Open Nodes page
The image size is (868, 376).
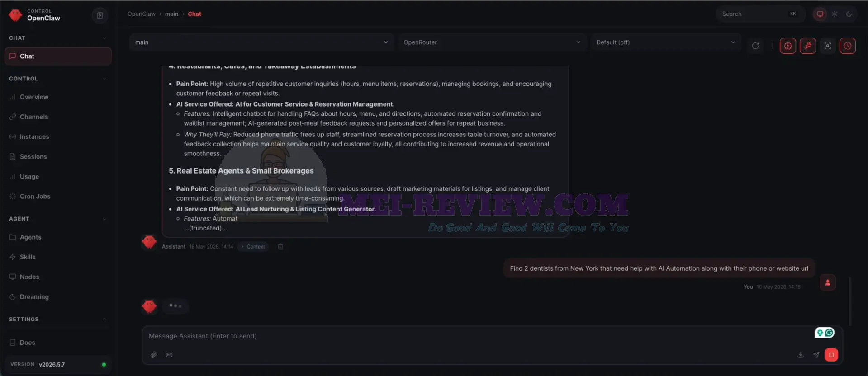coord(58,277)
